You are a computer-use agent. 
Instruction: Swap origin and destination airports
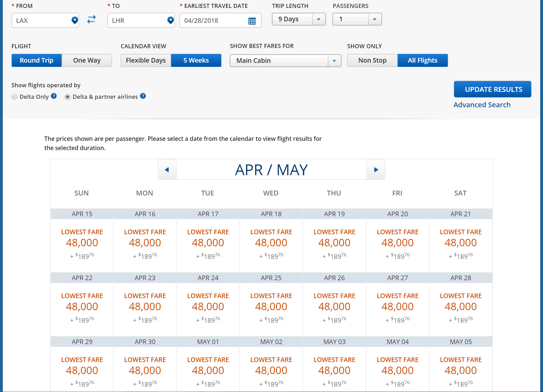[x=91, y=19]
